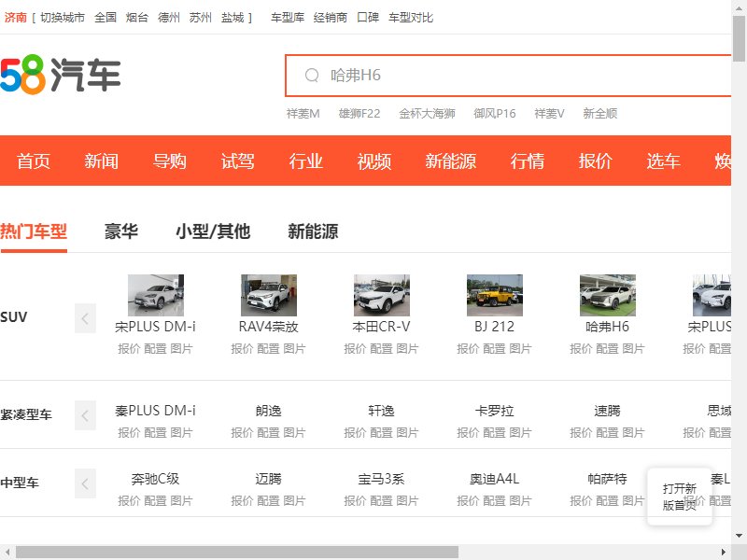The image size is (747, 560).
Task: Choose 德州 in the city list
Action: tap(169, 18)
